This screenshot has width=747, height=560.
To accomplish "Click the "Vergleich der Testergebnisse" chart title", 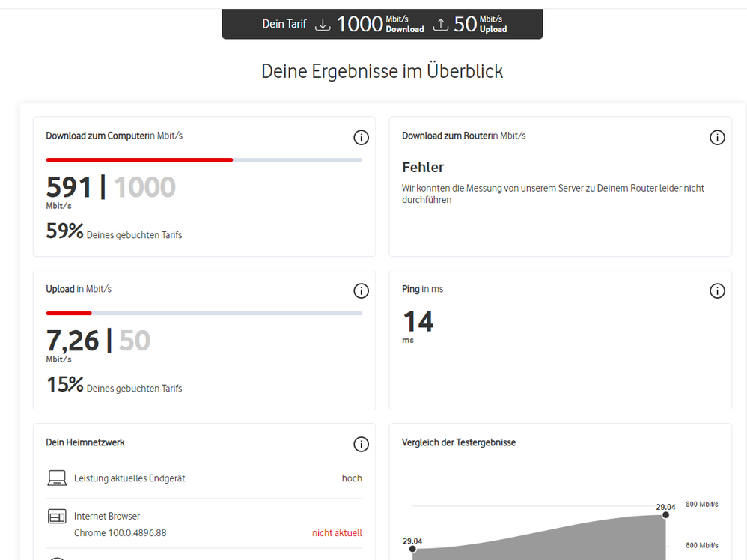I will 459,442.
